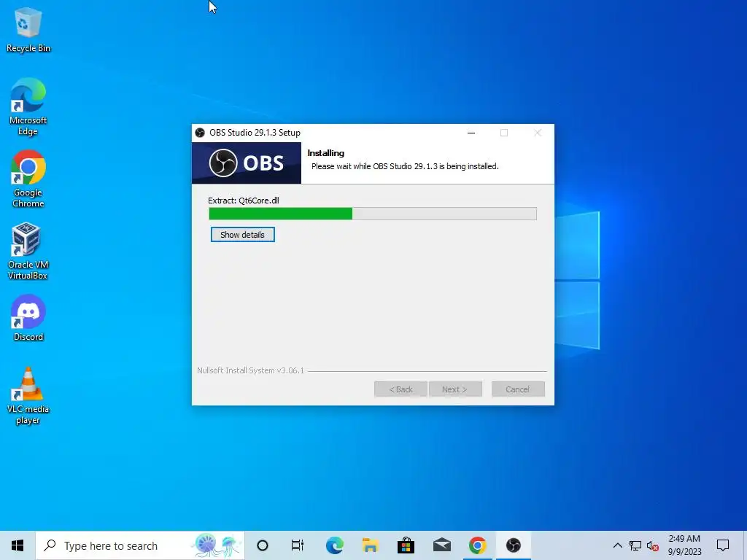Viewport: 747px width, 560px height.
Task: Click the OBS Setup taskbar icon
Action: (x=513, y=545)
